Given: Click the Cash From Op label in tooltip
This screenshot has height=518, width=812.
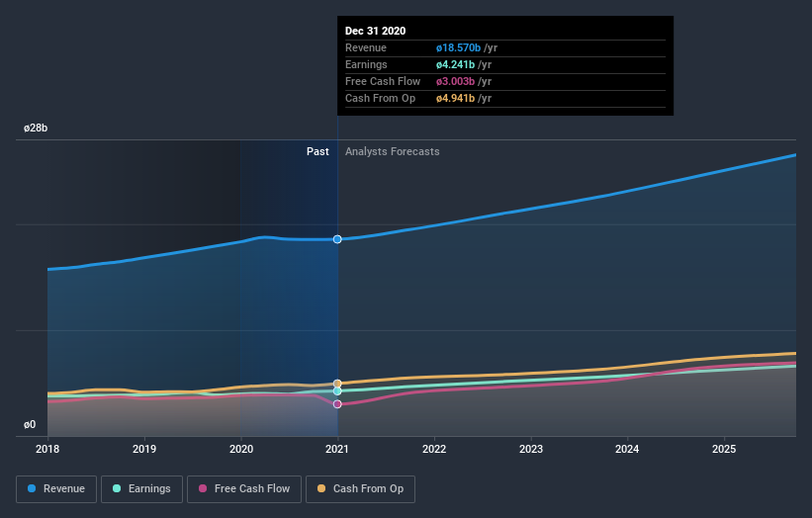Looking at the screenshot, I should (380, 98).
